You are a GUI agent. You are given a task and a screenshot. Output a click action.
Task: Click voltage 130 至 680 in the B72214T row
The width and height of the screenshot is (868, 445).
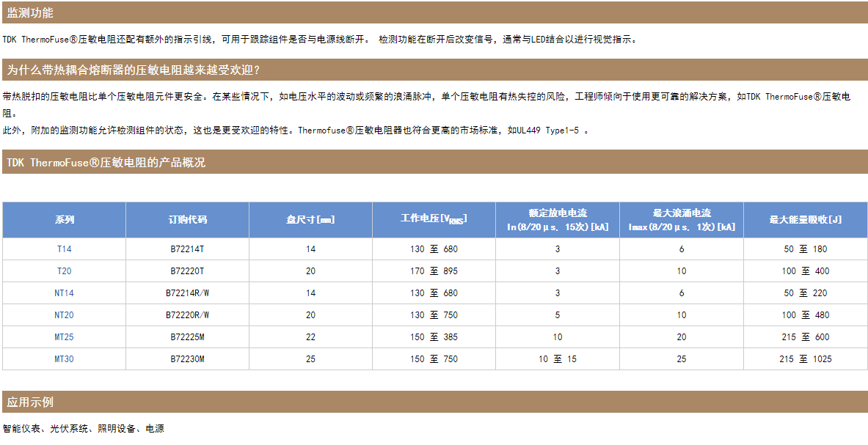434,249
